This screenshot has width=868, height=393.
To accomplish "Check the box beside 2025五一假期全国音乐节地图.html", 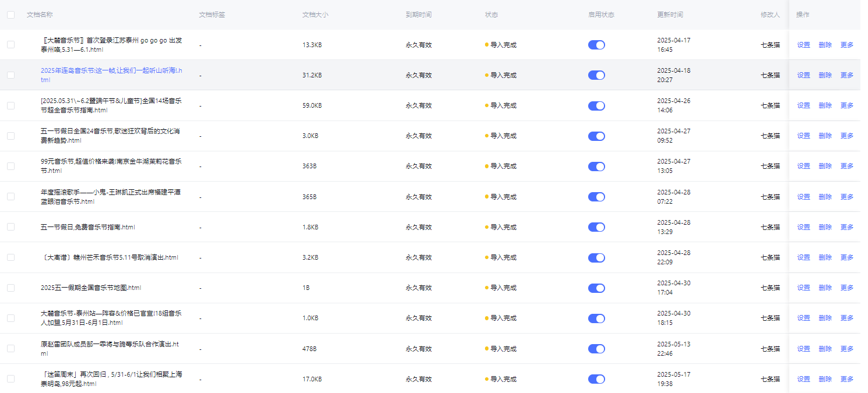I will [x=10, y=288].
